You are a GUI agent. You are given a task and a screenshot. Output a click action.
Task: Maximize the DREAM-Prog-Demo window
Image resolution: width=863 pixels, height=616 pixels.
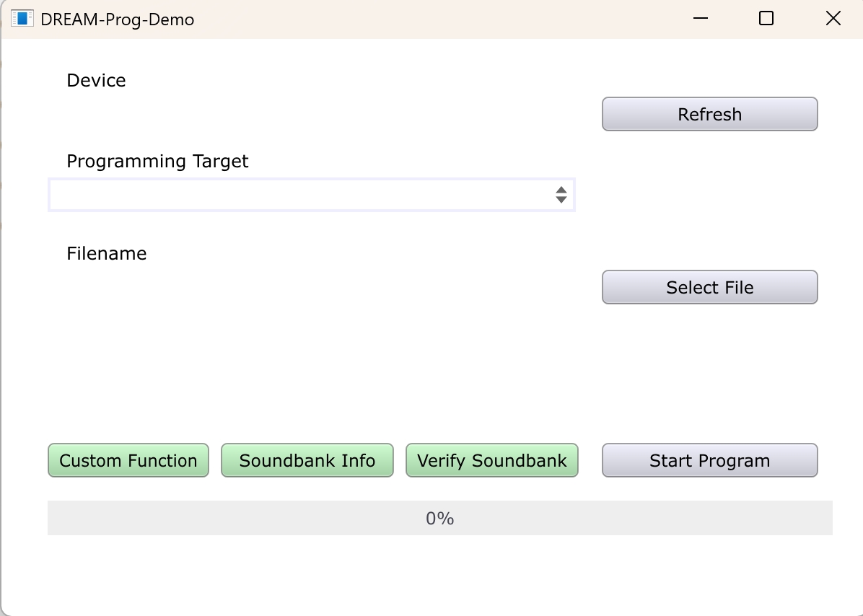(x=766, y=18)
